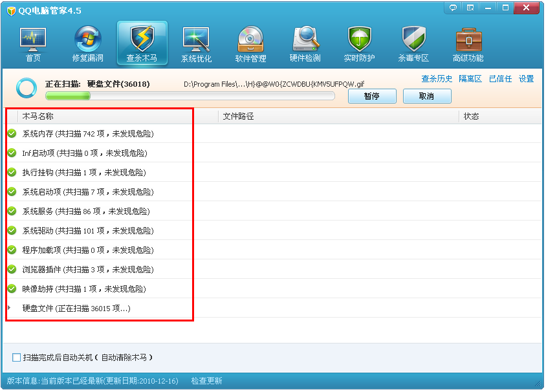Select the 系统启动项 (共扫描 7 项) row text

(x=88, y=192)
